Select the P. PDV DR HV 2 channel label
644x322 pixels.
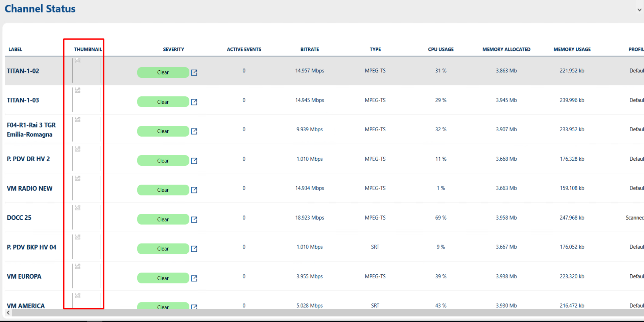click(x=28, y=159)
